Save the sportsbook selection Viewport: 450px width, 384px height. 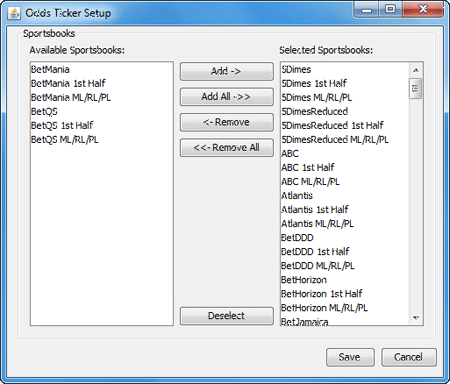pos(350,357)
